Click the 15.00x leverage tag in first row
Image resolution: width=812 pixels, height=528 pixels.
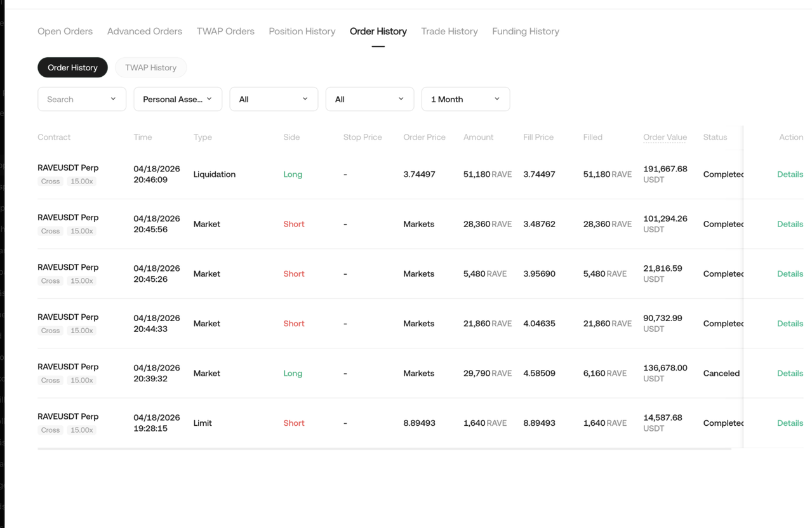[82, 181]
